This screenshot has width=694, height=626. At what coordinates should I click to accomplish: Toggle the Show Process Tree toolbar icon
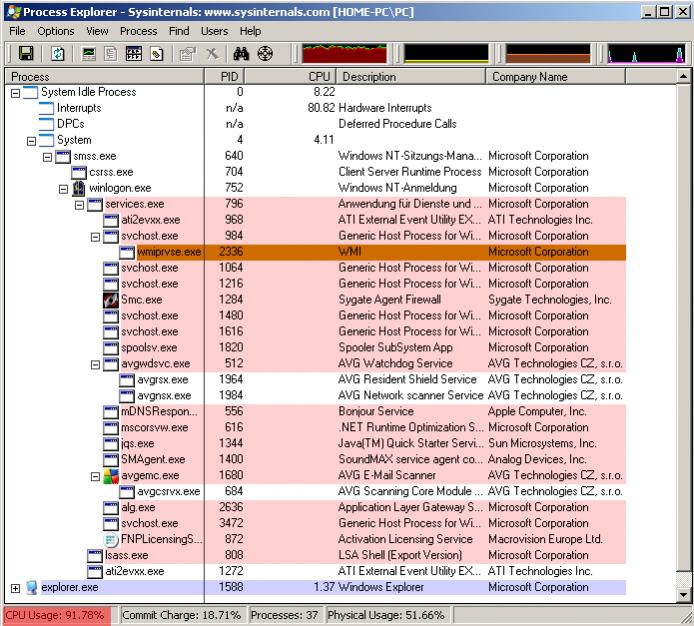tap(111, 54)
